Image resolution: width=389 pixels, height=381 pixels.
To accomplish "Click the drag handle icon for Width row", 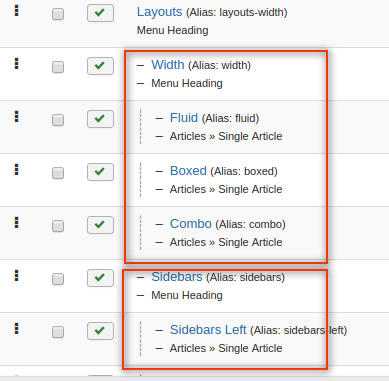I will (16, 63).
